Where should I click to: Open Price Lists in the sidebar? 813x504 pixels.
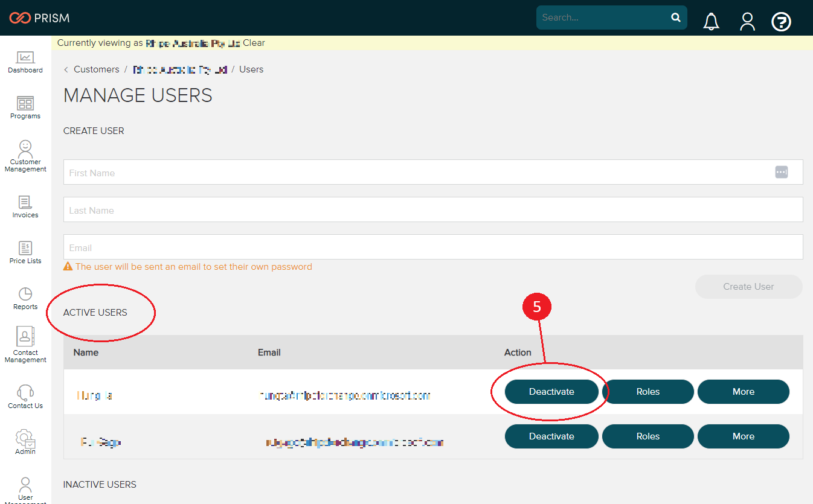25,248
